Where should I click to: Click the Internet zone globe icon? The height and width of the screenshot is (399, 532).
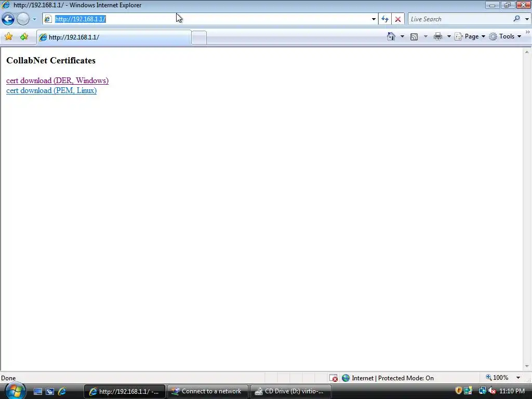pos(345,378)
